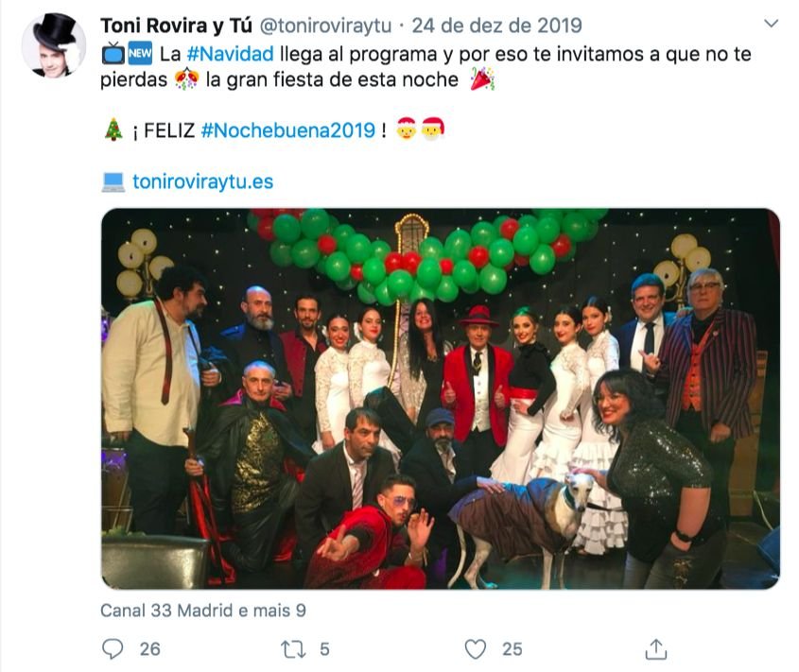Open Toni Rovira's profile avatar
799x672 pixels.
coord(54,44)
